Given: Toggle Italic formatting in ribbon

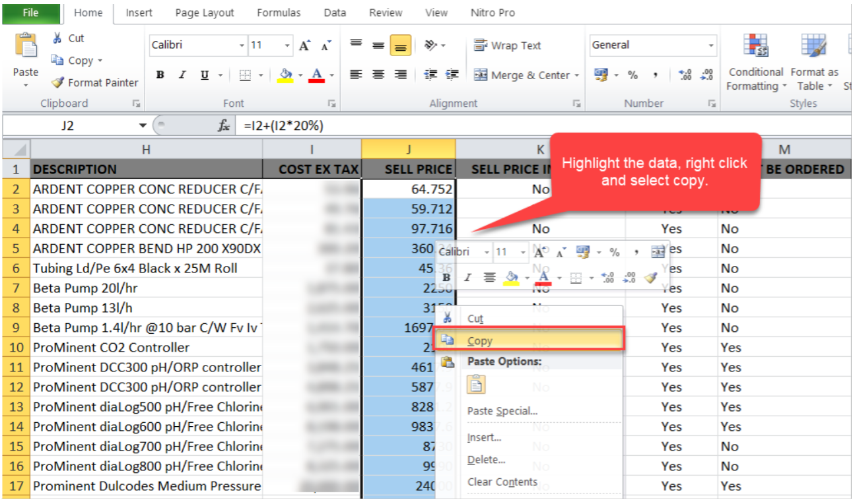Looking at the screenshot, I should (182, 75).
